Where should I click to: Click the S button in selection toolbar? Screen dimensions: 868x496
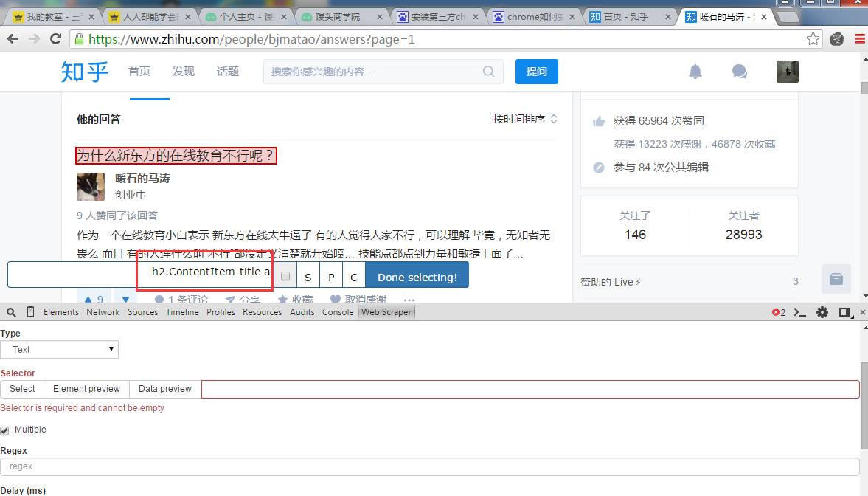pos(308,275)
